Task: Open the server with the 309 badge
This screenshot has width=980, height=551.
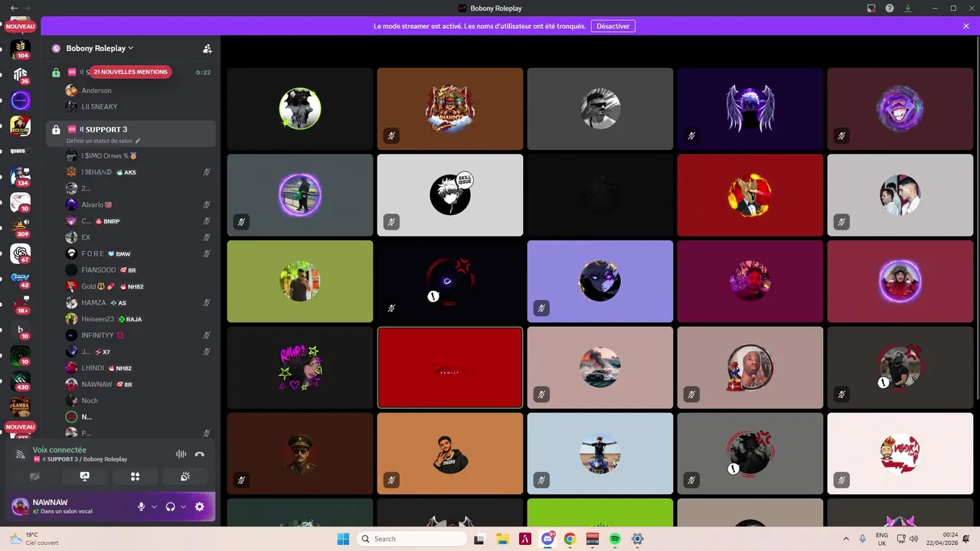Action: click(21, 228)
